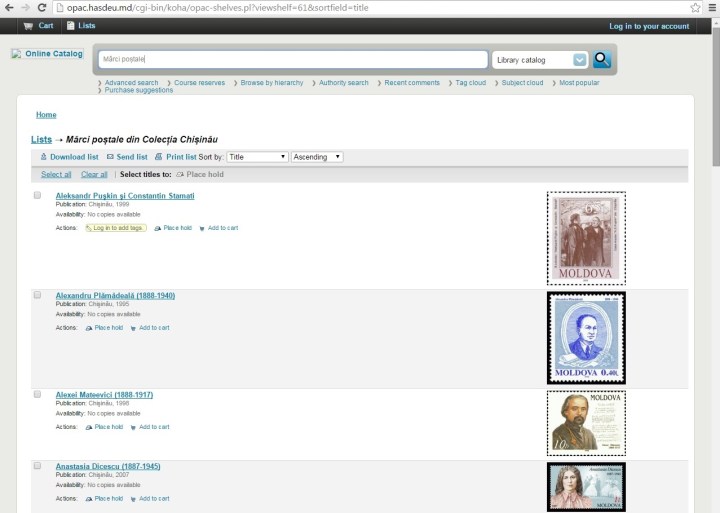Click the browser reload icon
720x513 pixels.
(42, 7)
